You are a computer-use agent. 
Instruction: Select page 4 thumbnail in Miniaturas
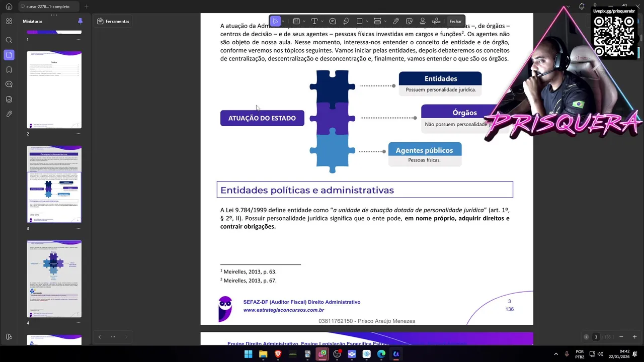tap(54, 279)
